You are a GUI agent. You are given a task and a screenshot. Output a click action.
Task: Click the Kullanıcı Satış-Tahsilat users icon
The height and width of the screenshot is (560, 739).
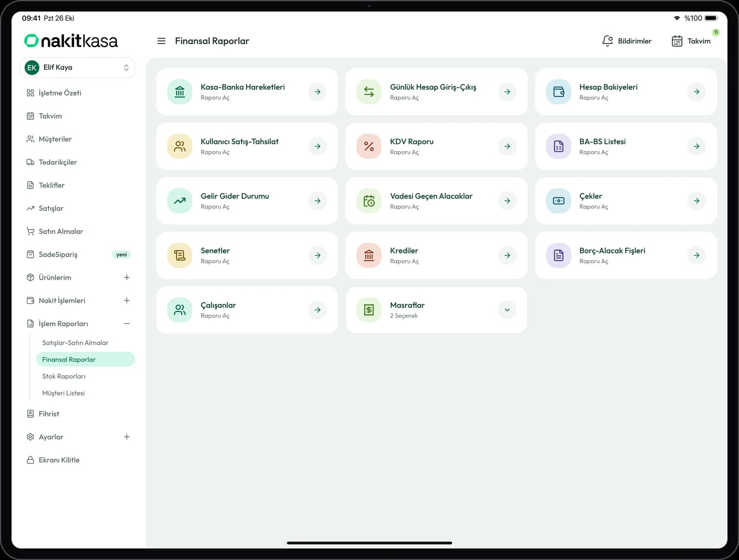[180, 146]
